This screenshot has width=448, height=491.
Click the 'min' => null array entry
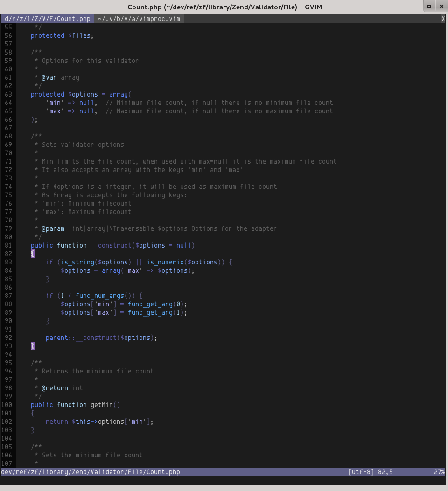click(x=71, y=103)
